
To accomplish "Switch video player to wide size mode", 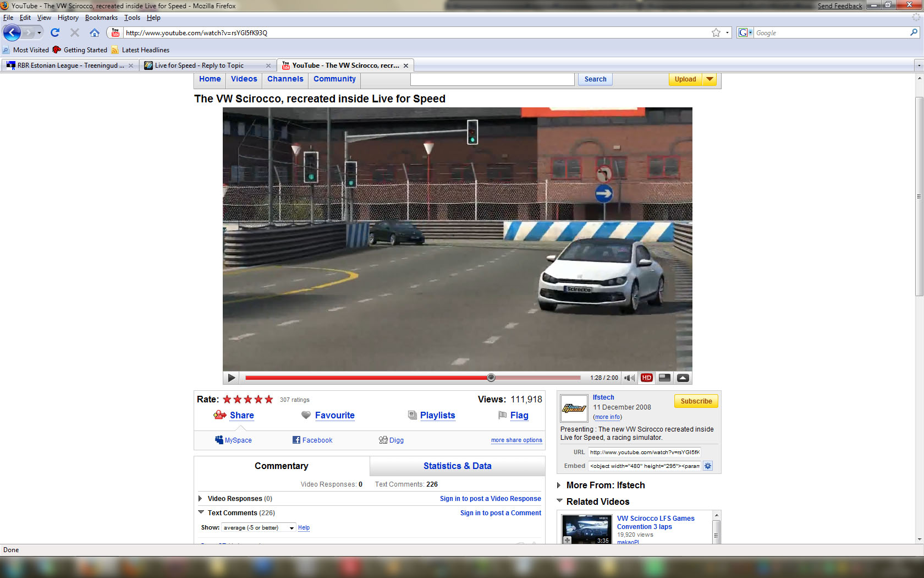I will point(664,378).
